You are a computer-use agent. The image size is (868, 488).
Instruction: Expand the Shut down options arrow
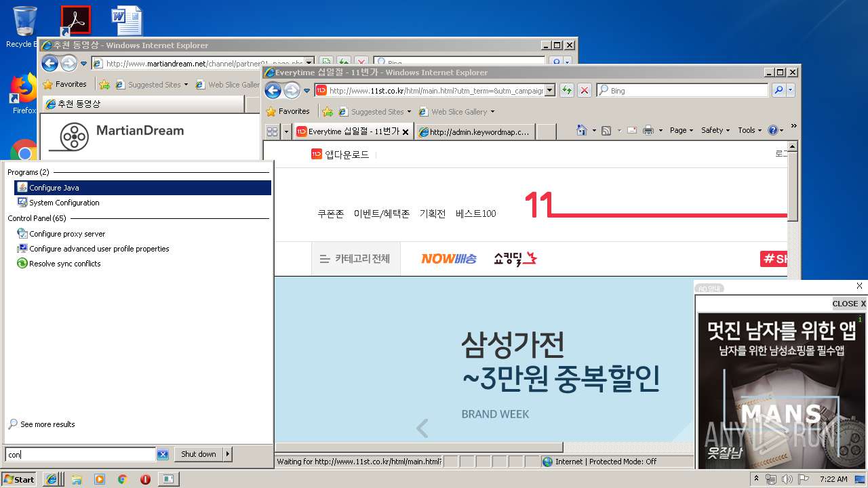pyautogui.click(x=228, y=454)
